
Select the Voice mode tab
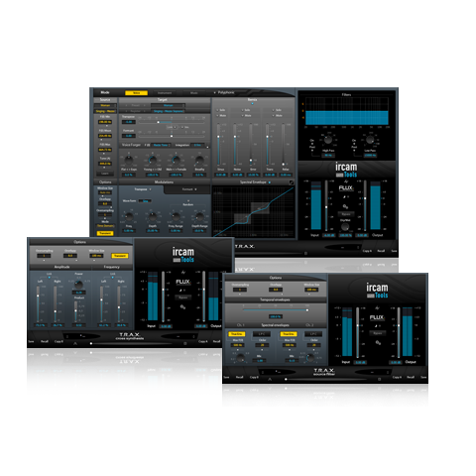tap(136, 93)
